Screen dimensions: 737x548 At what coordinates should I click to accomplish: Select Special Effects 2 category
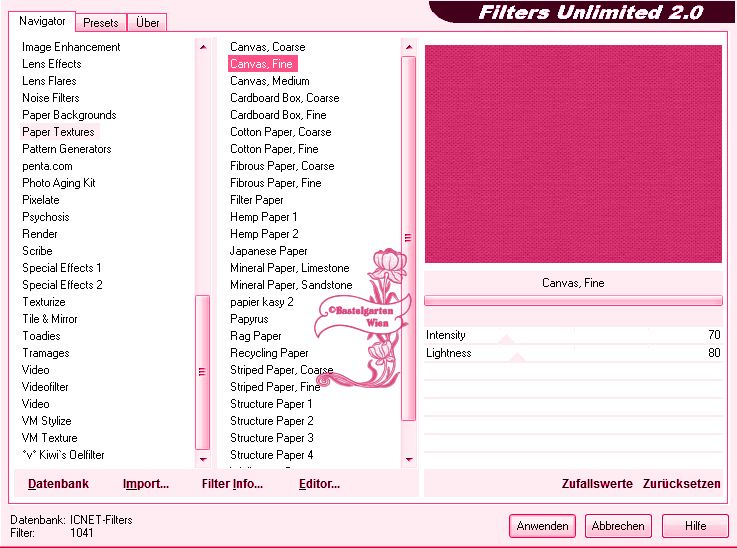(x=63, y=285)
